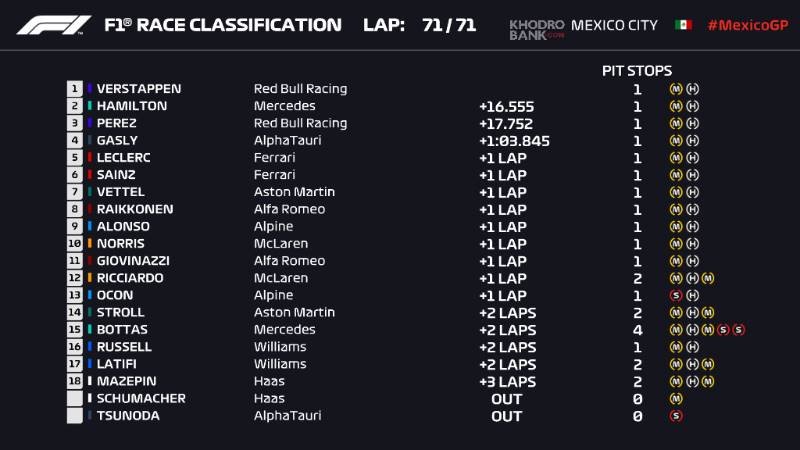Select the VERSTAPPEN driver name
The image size is (800, 450).
point(139,89)
